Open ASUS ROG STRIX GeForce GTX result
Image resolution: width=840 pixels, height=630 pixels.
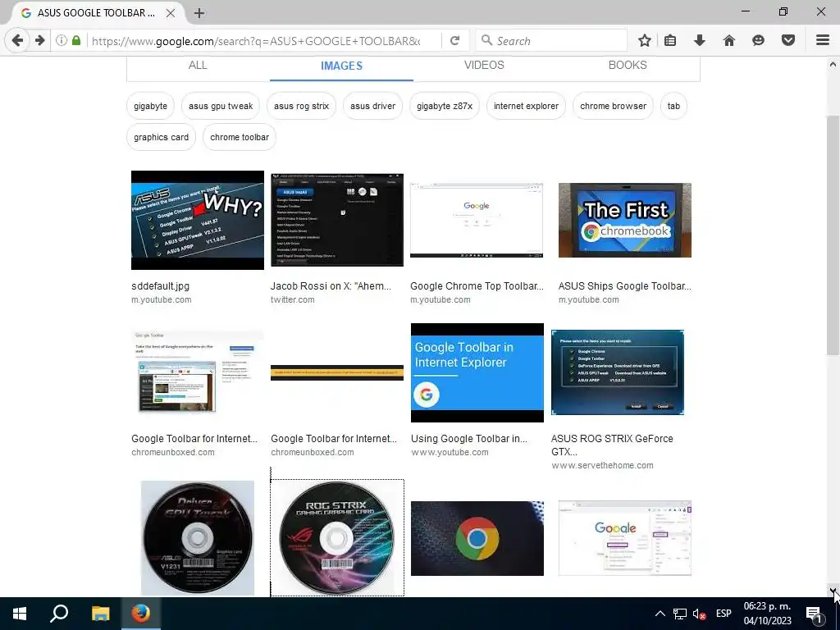(x=612, y=445)
